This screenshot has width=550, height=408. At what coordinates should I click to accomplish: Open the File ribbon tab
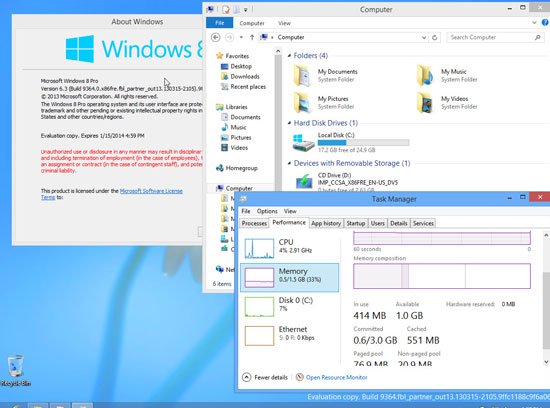[x=220, y=23]
